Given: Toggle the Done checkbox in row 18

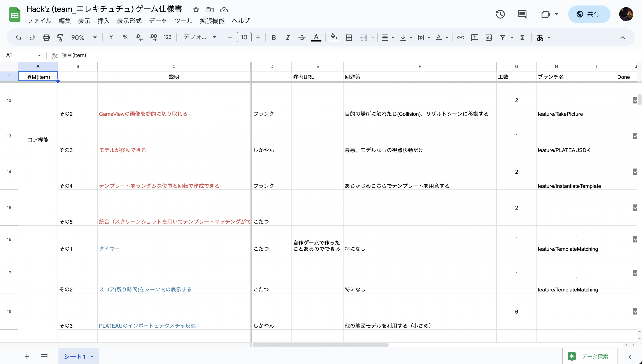Looking at the screenshot, I should coord(635,311).
